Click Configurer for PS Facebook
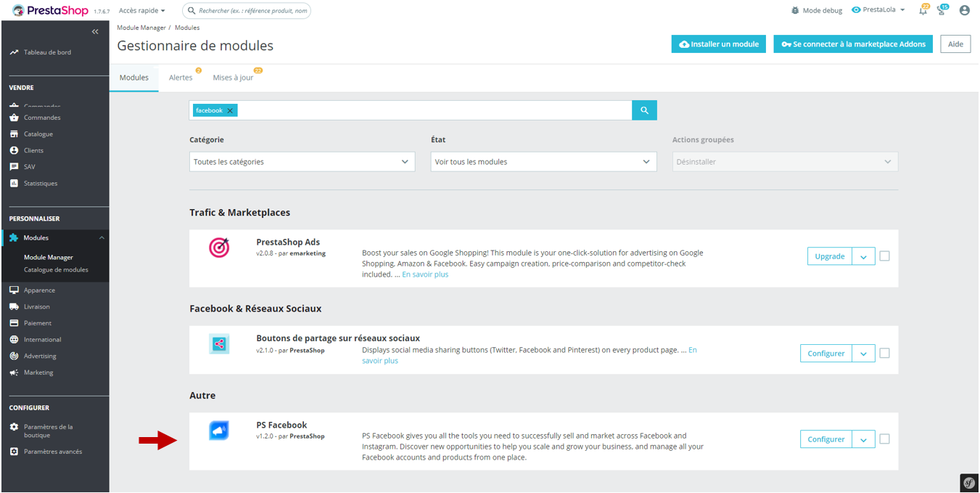This screenshot has height=493, width=980. [x=826, y=439]
